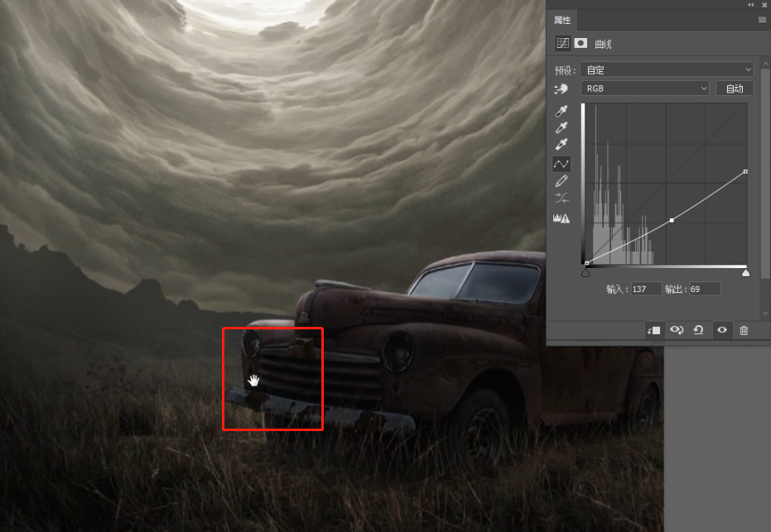
Task: Select the white point eyedropper
Action: (561, 146)
